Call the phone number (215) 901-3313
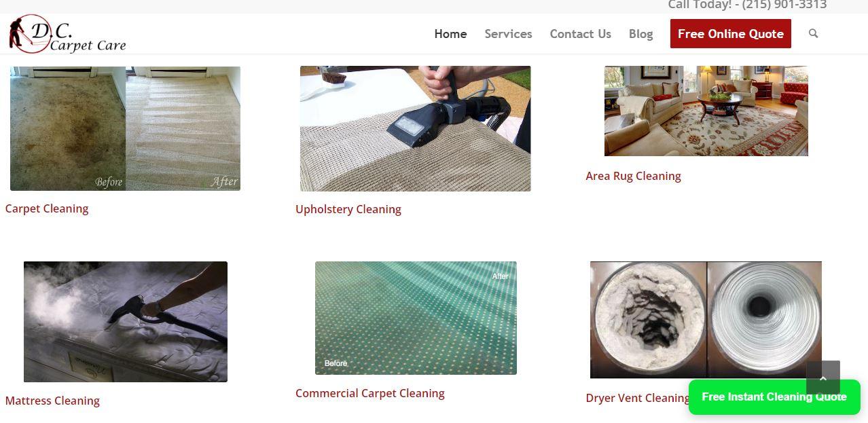868x423 pixels. (x=784, y=5)
